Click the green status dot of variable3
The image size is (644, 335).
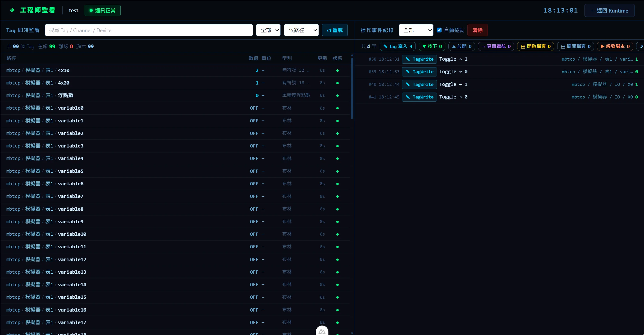click(338, 146)
